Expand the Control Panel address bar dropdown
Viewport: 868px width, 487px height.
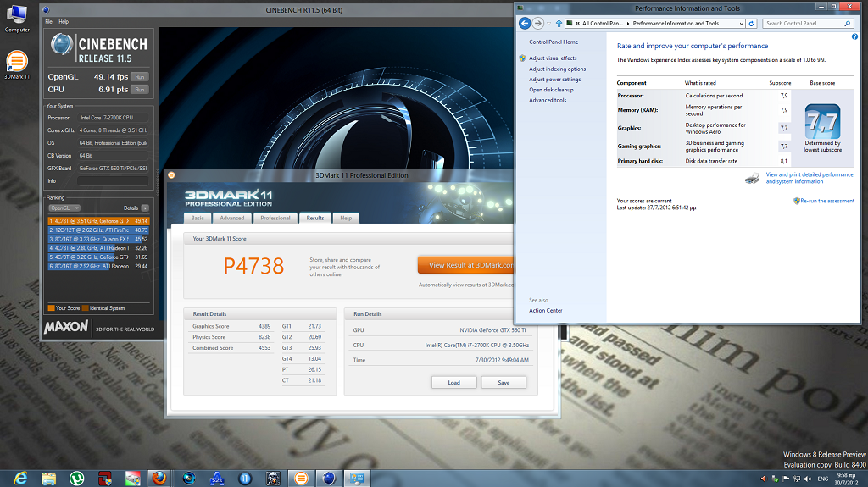point(741,23)
